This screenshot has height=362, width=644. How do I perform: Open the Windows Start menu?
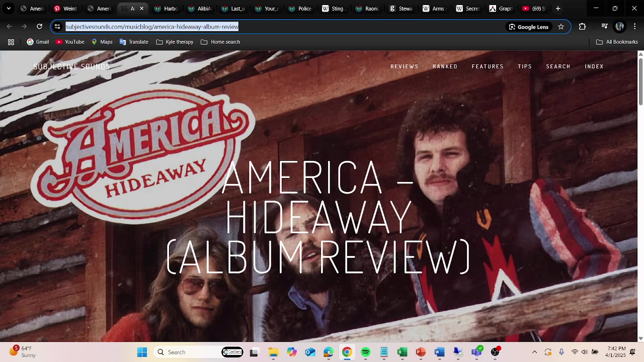point(142,352)
